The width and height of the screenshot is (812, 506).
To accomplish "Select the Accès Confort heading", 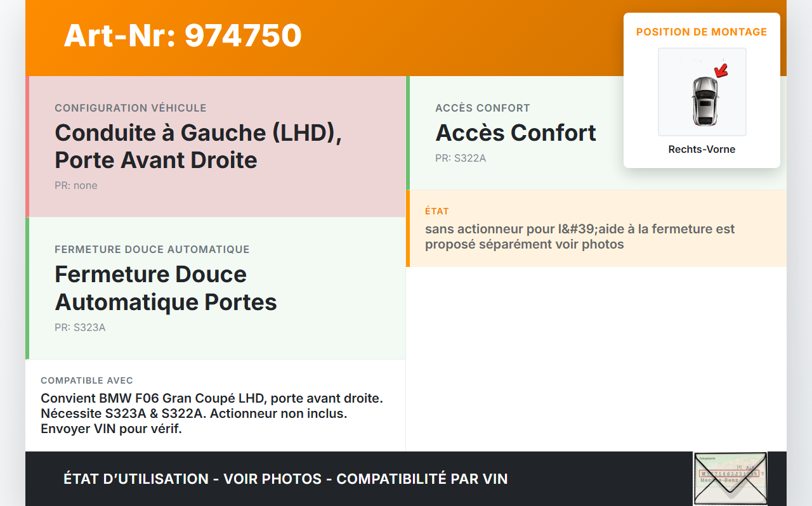I will 516,133.
